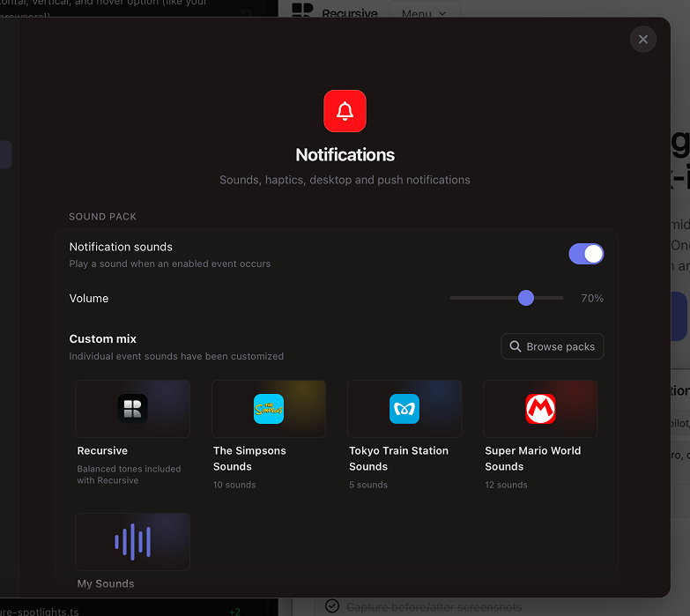This screenshot has width=690, height=616.
Task: Choose The Simpsons Sounds pack icon
Action: 269,409
